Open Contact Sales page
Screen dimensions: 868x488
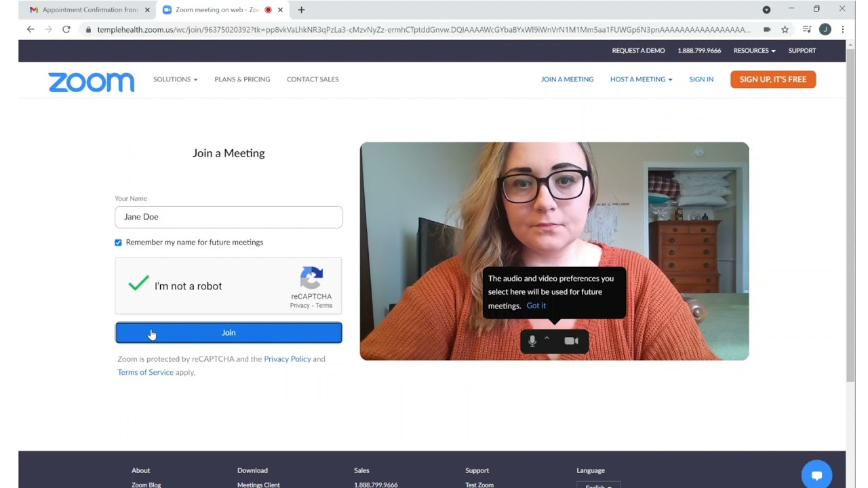[x=313, y=79]
